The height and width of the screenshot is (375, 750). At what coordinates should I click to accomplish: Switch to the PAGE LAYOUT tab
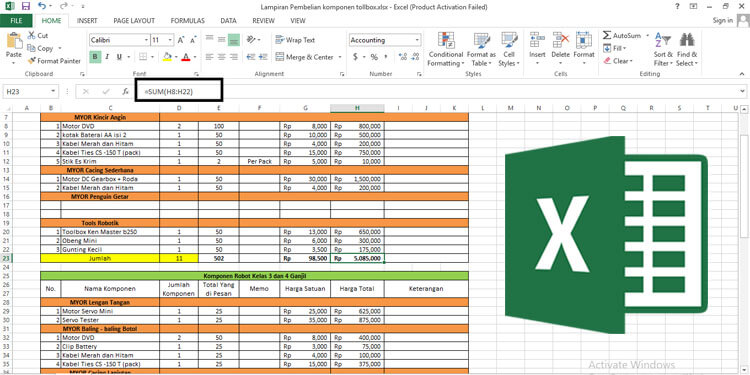click(x=134, y=21)
